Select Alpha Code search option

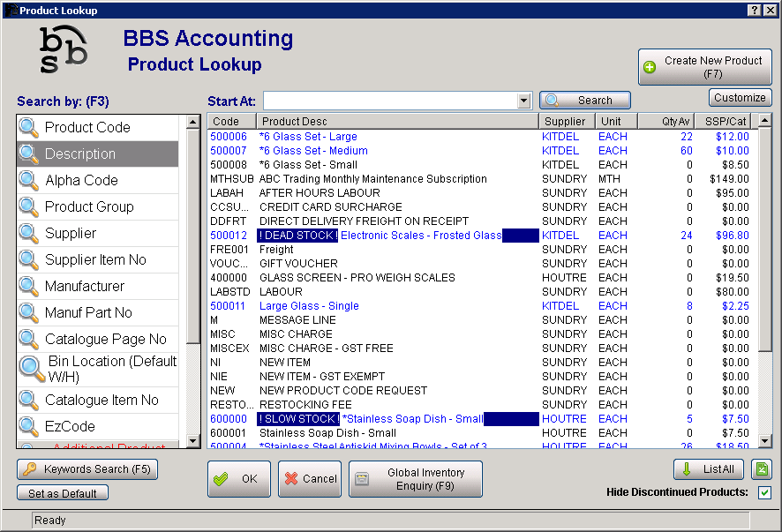tap(81, 181)
